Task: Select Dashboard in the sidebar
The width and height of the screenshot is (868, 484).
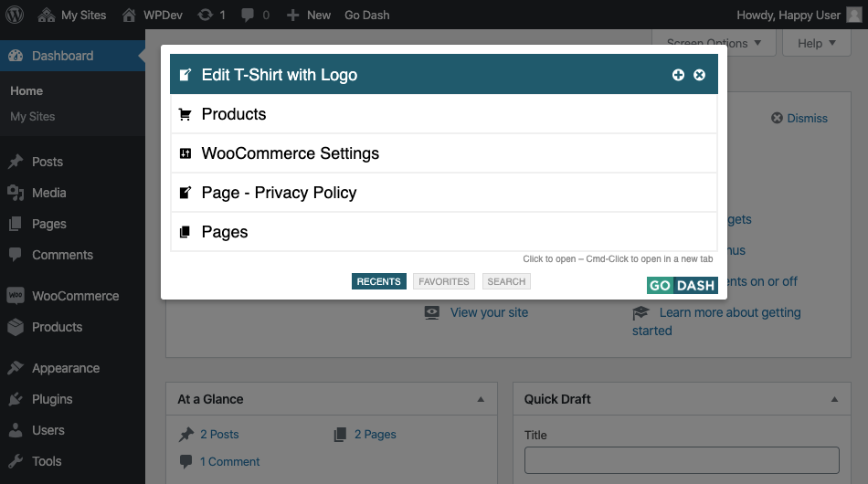Action: pos(72,56)
